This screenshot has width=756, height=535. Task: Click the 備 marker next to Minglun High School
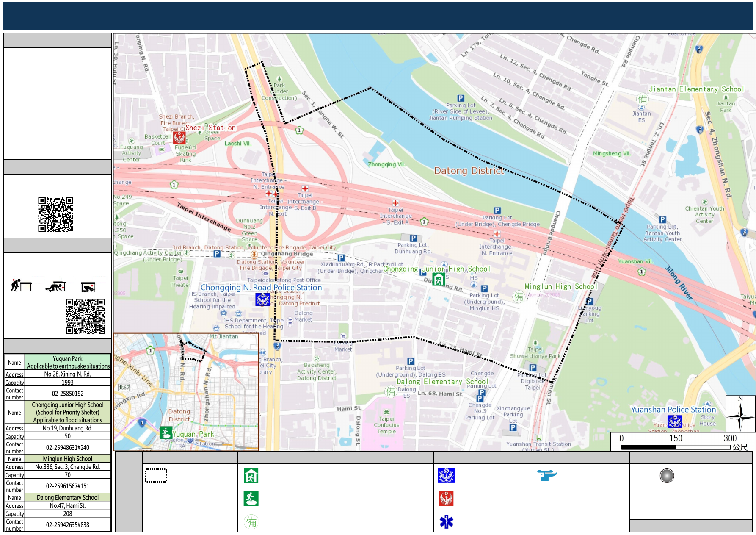coord(519,297)
